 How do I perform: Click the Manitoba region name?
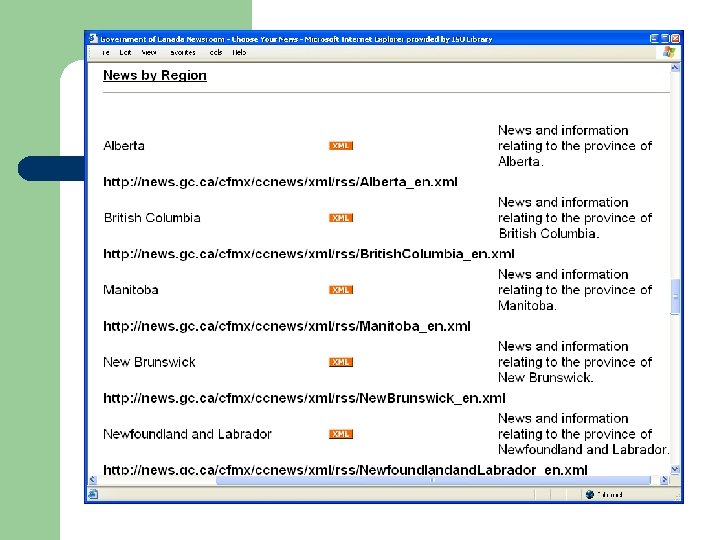[x=131, y=290]
